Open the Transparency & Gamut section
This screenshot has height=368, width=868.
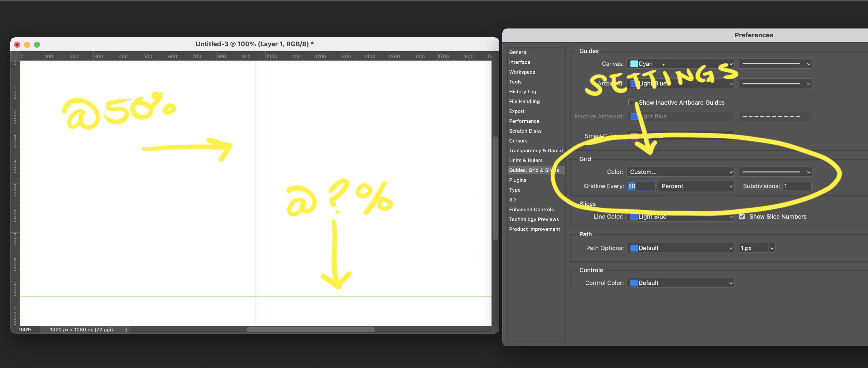tap(536, 151)
